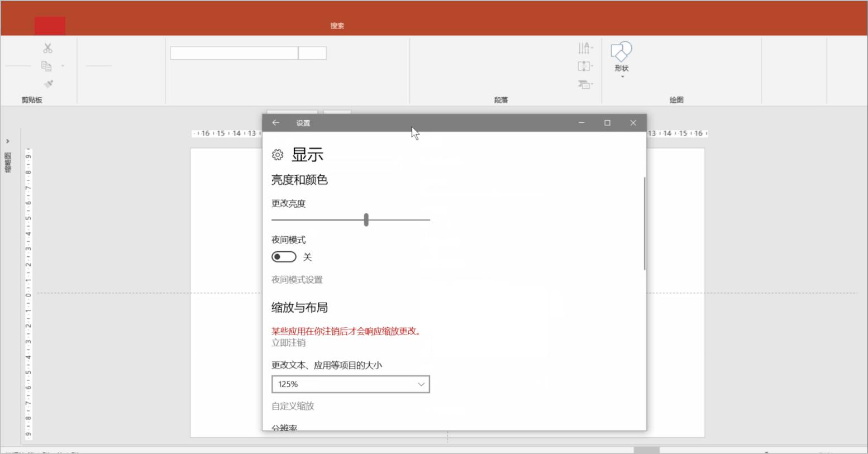Select the Format Painter icon

coord(49,84)
